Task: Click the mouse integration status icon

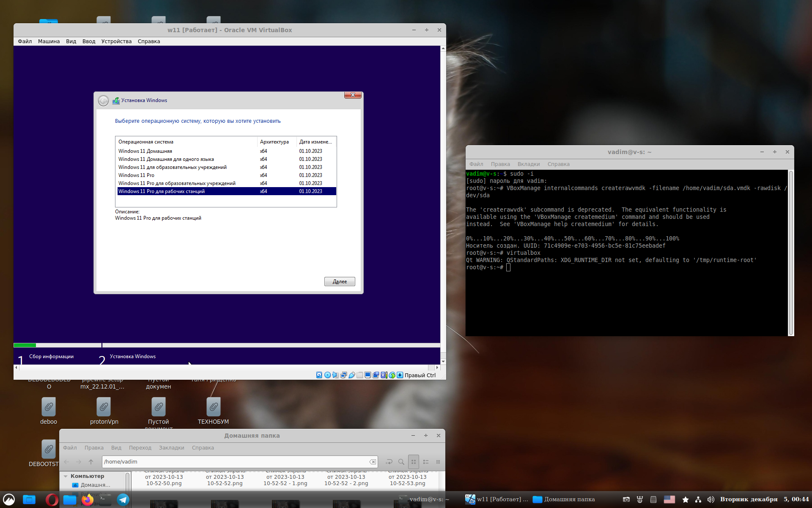Action: coord(392,375)
